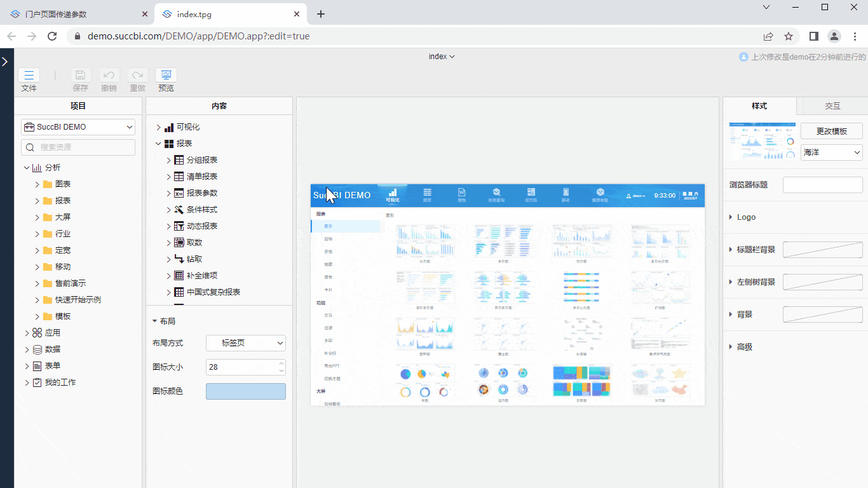Expand the 高级 section
The image size is (868, 488).
point(744,347)
